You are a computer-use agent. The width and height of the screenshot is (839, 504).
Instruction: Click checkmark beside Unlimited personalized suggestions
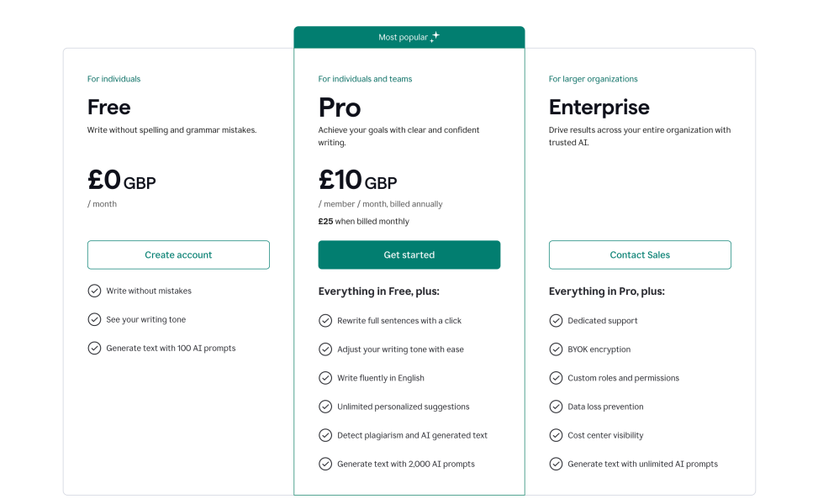tap(325, 407)
